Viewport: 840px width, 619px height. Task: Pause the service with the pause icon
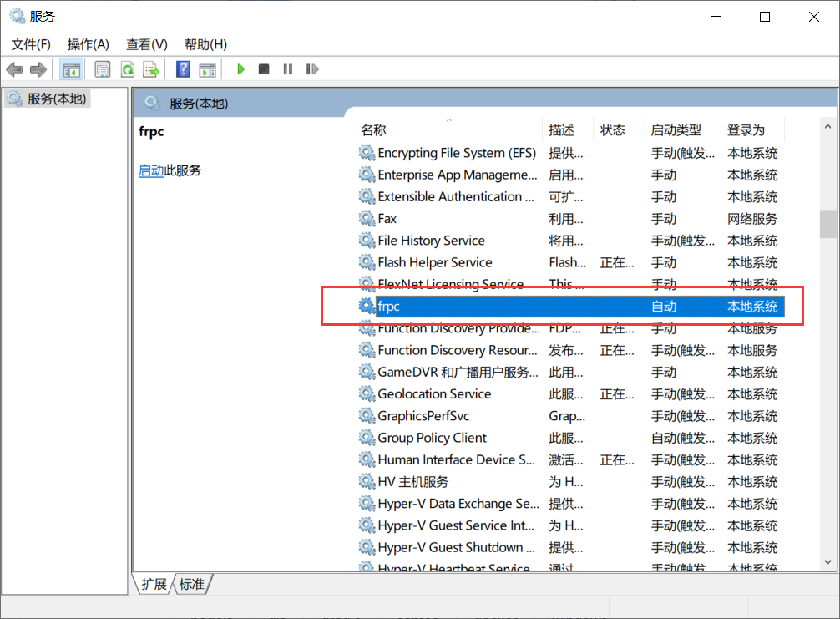click(288, 69)
